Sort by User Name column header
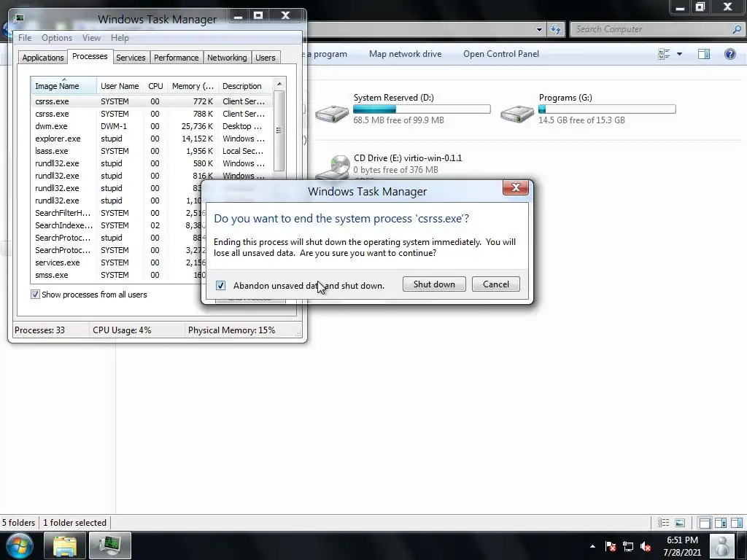 [120, 86]
